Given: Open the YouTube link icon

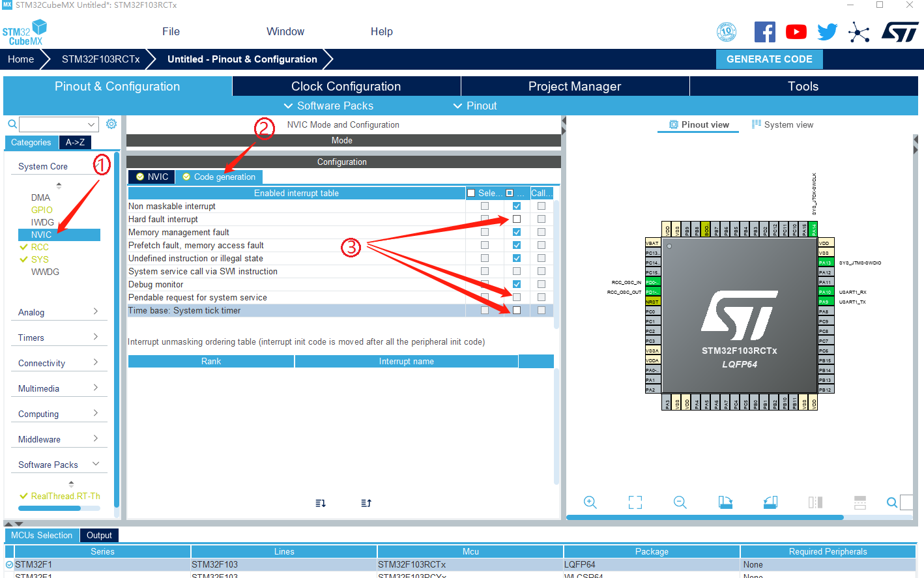Looking at the screenshot, I should [796, 32].
